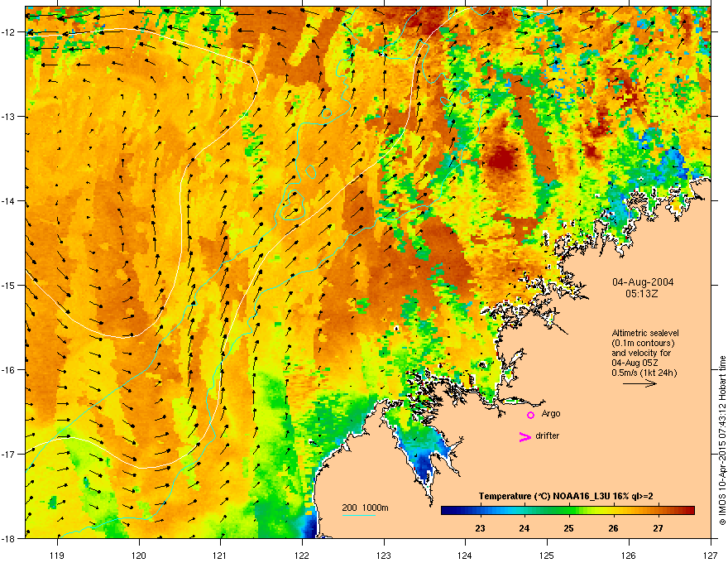Click the cyan 200 1000m depth line sample

point(359,515)
